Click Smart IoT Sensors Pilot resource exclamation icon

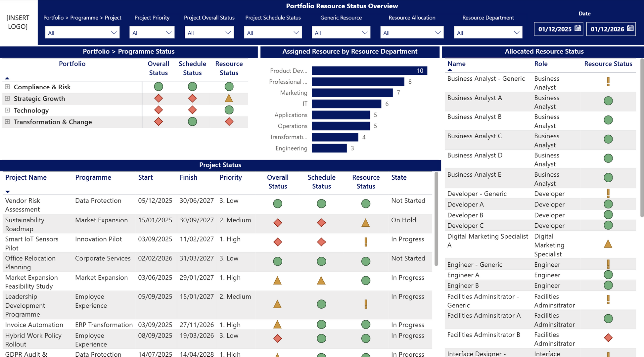point(366,242)
